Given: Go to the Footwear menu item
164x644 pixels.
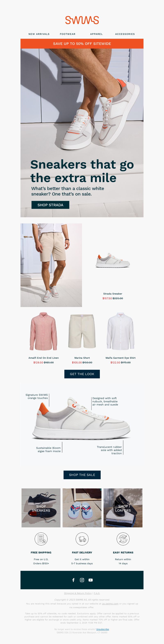Looking at the screenshot, I should pos(67,34).
